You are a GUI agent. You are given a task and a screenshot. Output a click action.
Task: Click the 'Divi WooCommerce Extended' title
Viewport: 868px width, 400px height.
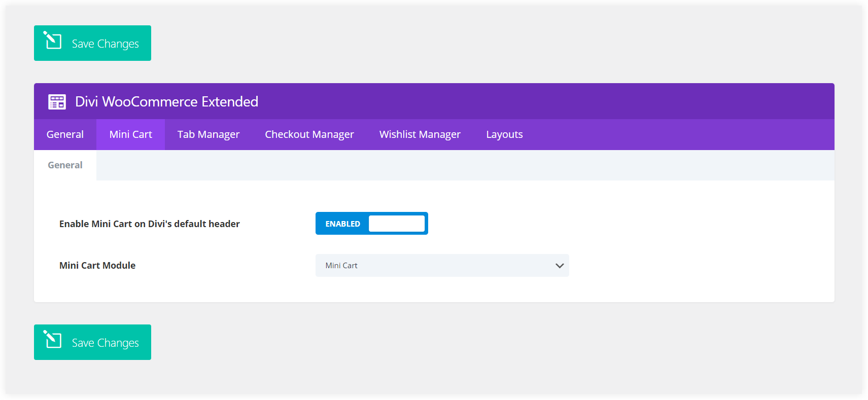pos(167,102)
